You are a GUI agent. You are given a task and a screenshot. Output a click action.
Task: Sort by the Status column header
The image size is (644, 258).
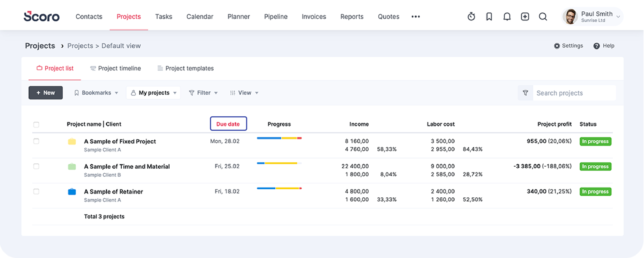click(x=588, y=124)
